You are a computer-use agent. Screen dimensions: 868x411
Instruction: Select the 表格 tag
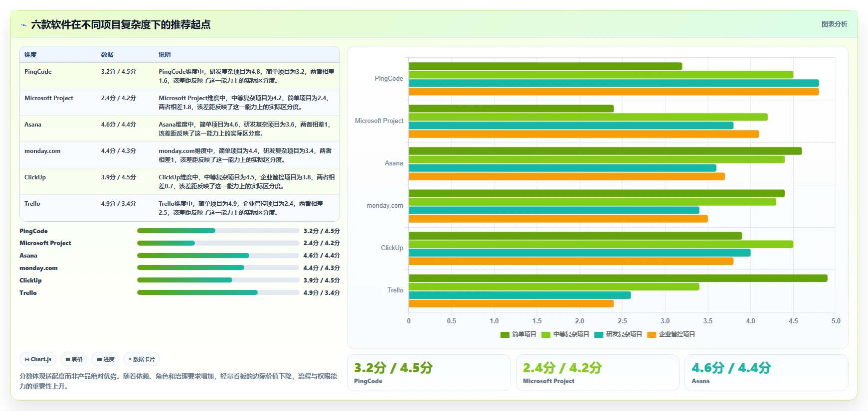74,359
